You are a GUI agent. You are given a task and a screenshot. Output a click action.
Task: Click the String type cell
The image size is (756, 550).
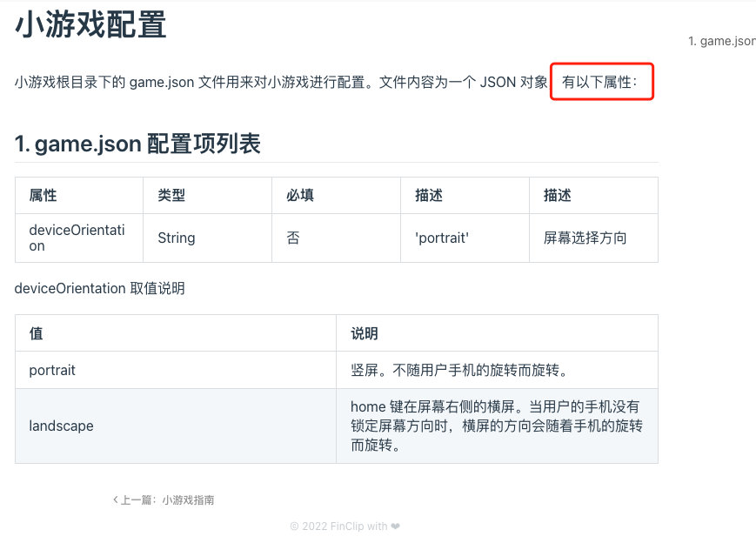click(177, 238)
